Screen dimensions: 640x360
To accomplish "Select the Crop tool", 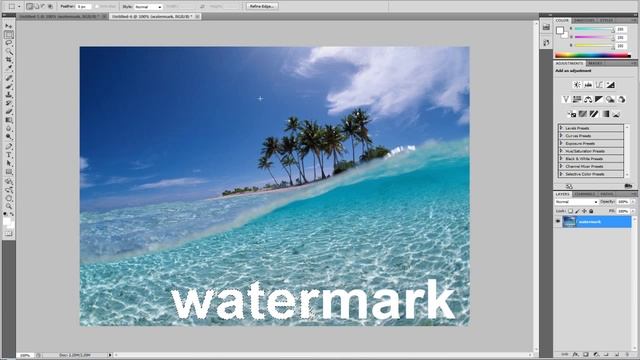I will pos(9,60).
